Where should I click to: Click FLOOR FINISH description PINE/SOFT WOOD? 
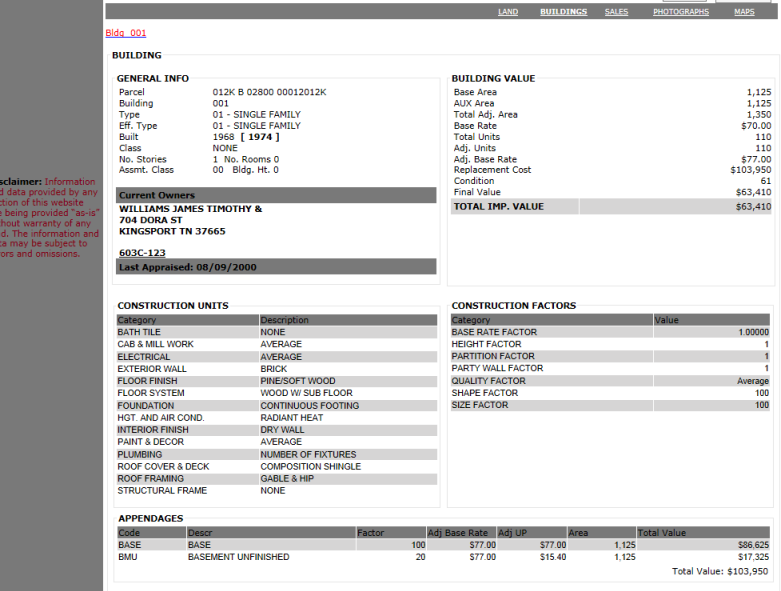298,381
